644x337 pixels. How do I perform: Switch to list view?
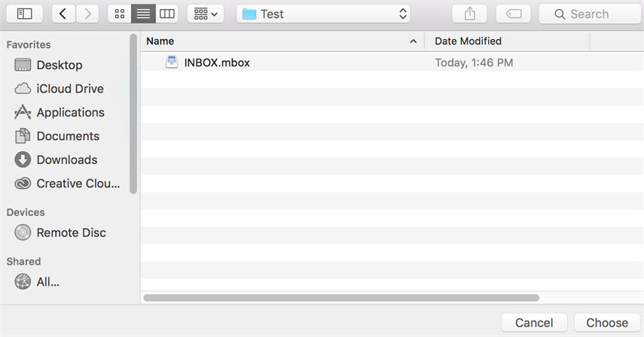(143, 14)
